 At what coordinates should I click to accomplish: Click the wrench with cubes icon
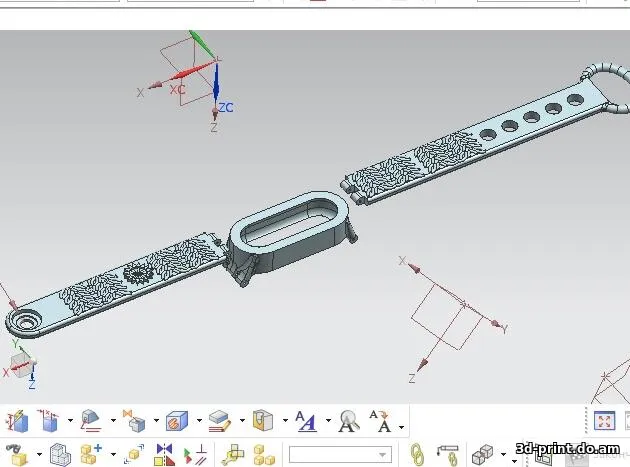[233, 455]
